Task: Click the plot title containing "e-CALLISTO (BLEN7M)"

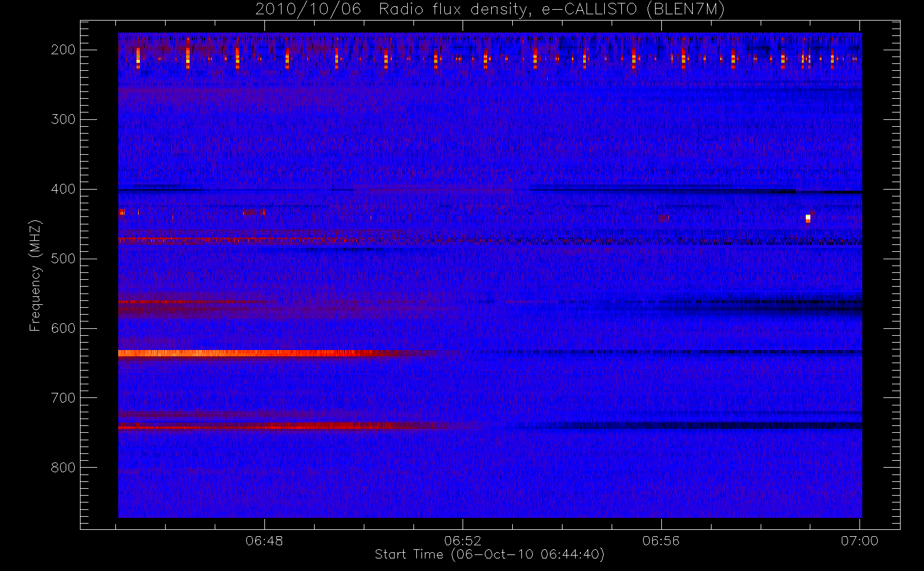Action: point(490,9)
